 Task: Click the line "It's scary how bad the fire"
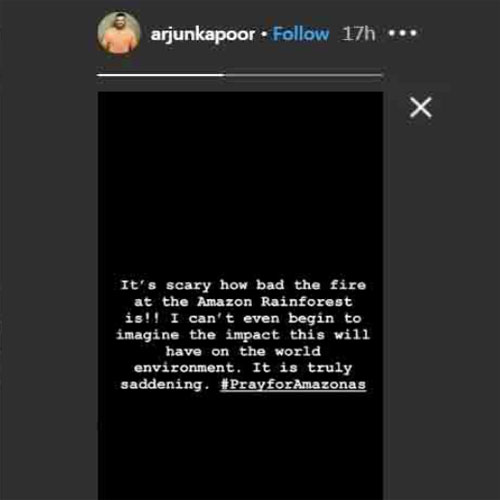click(x=243, y=285)
